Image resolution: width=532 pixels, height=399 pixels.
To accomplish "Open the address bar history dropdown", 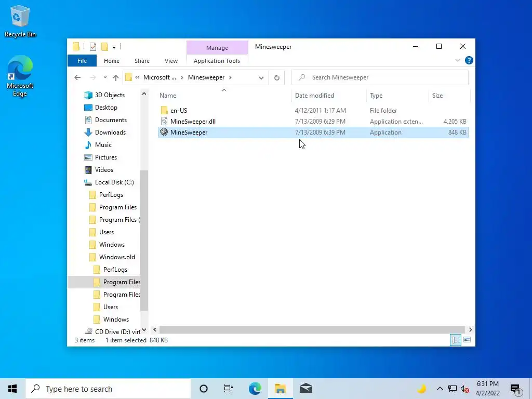I will pyautogui.click(x=261, y=78).
